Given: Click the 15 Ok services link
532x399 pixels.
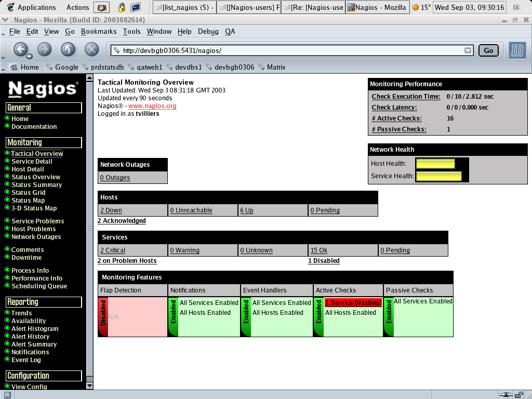Looking at the screenshot, I should (x=318, y=250).
